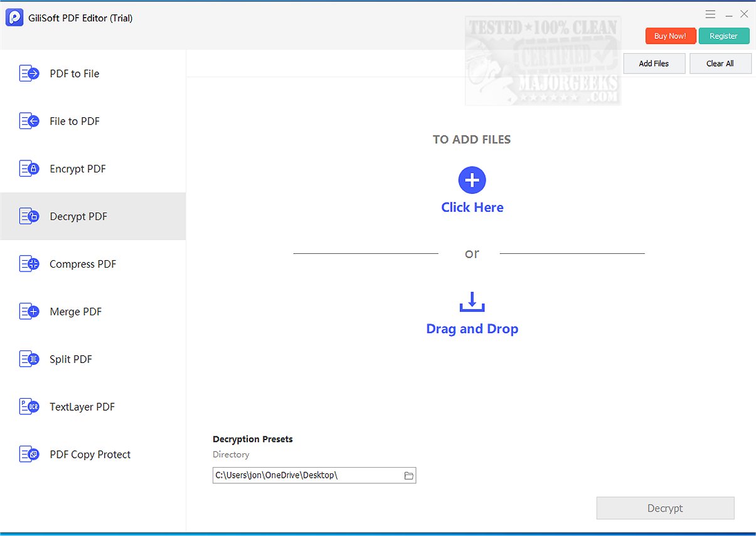Select PDF Copy Protect in sidebar
Viewport: 756px width, 536px height.
click(93, 455)
